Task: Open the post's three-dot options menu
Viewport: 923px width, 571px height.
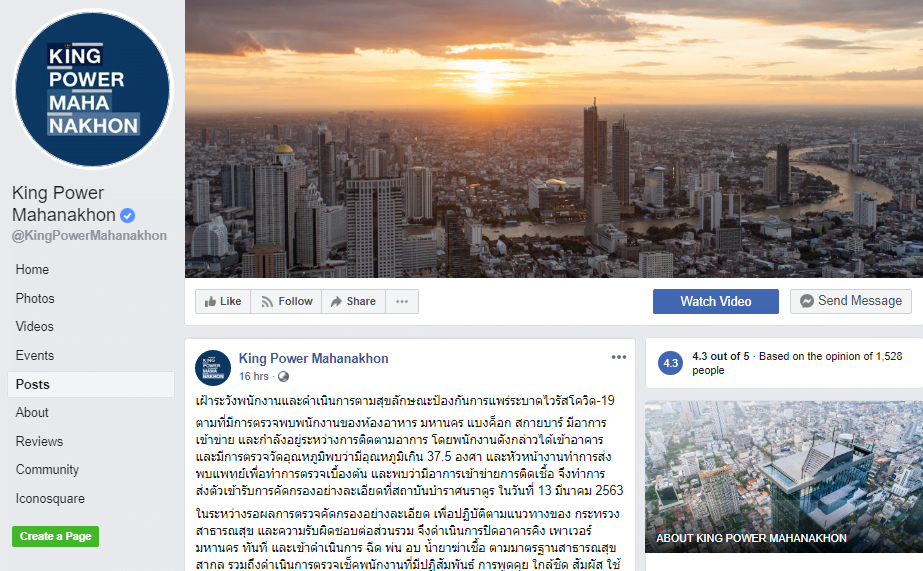Action: (619, 357)
